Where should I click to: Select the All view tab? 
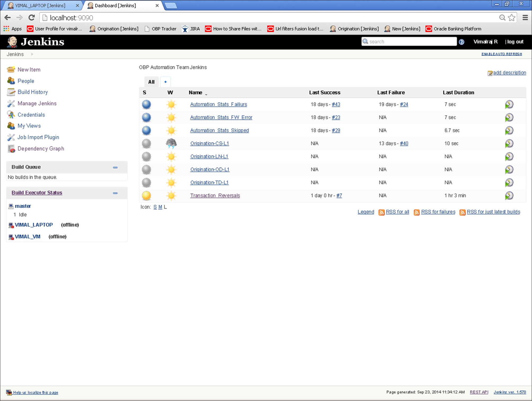(151, 82)
